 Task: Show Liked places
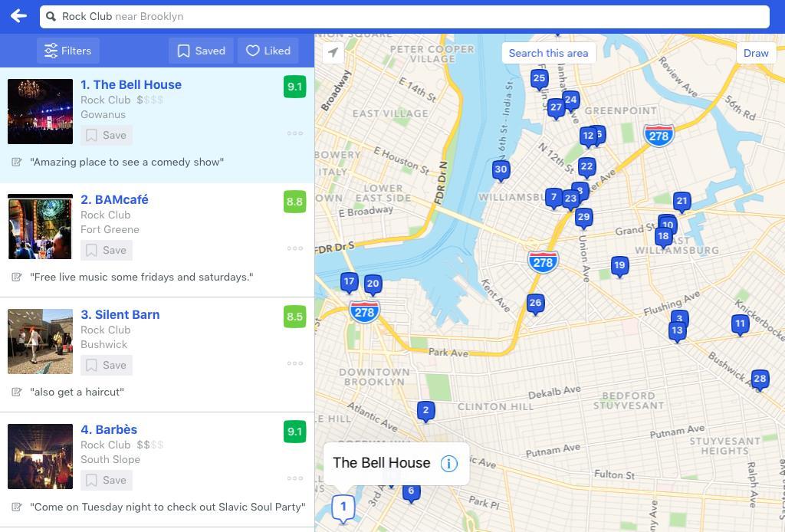click(268, 51)
